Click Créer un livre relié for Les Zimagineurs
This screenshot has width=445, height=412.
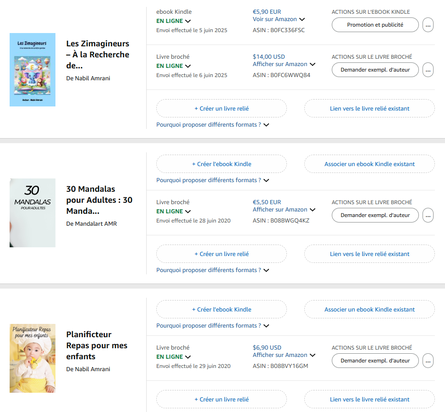pyautogui.click(x=221, y=109)
